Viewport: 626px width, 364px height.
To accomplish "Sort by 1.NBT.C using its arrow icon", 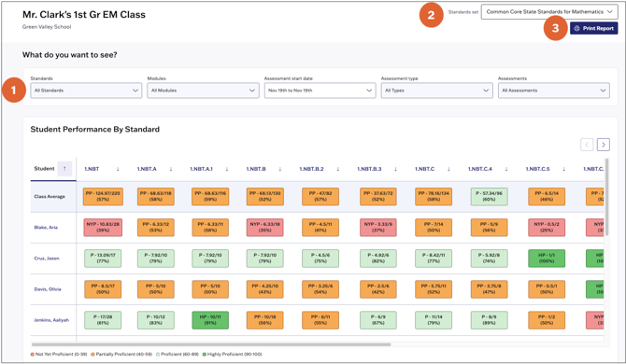I will coord(448,169).
